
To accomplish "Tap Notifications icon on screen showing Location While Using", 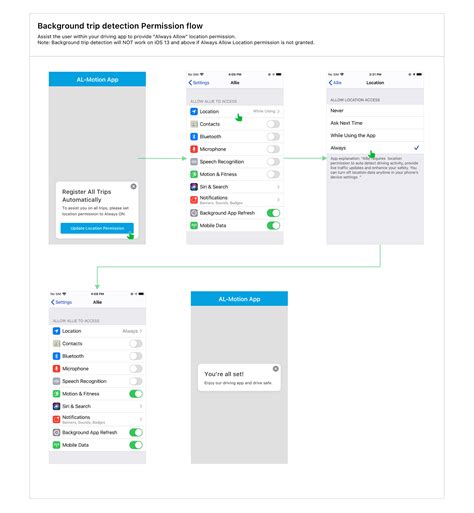I will 194,200.
